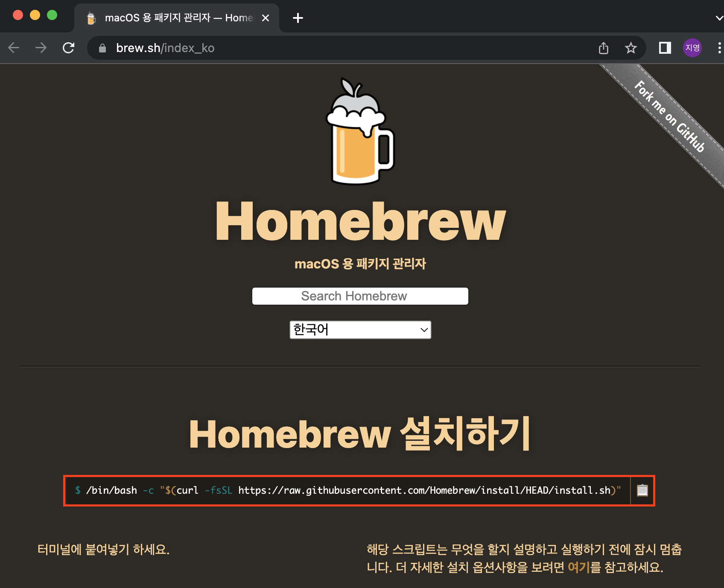Click the address bar URL brew.sh/index_ko
724x588 pixels.
[165, 48]
